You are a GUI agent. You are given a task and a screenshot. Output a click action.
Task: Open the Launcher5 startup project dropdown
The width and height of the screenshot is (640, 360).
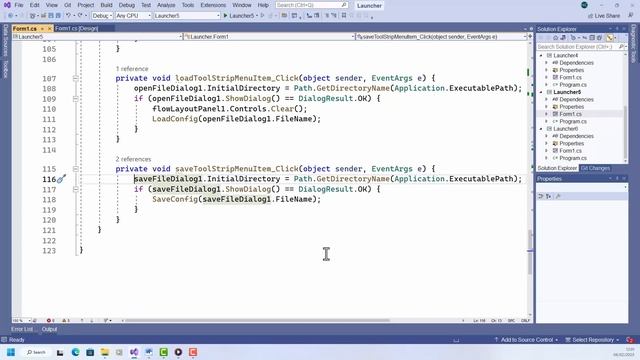click(x=187, y=16)
